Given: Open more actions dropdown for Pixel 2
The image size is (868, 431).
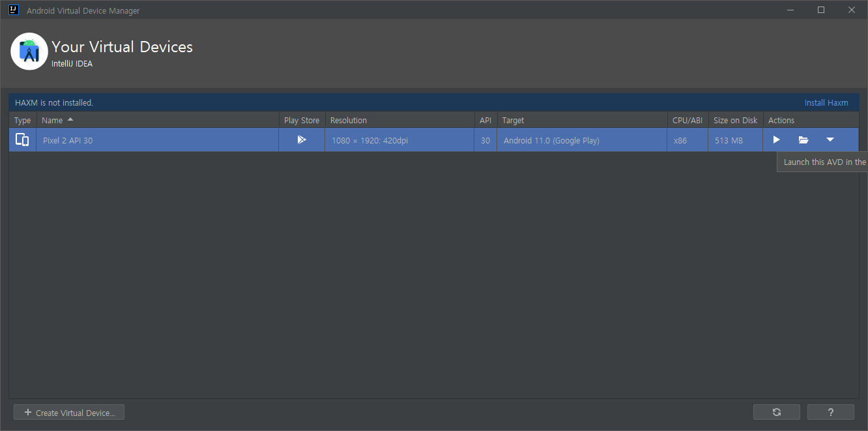Looking at the screenshot, I should point(830,140).
